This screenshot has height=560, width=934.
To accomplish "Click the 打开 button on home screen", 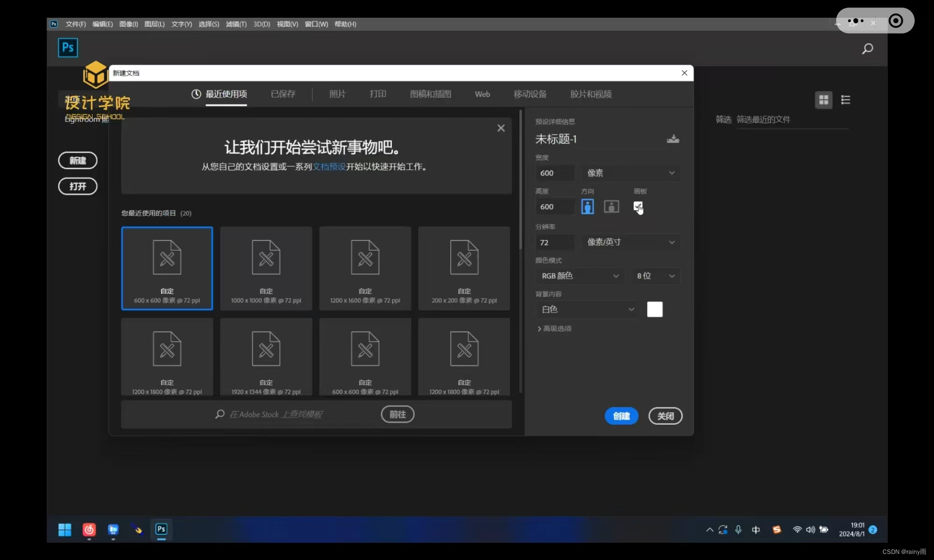I will coord(78,186).
